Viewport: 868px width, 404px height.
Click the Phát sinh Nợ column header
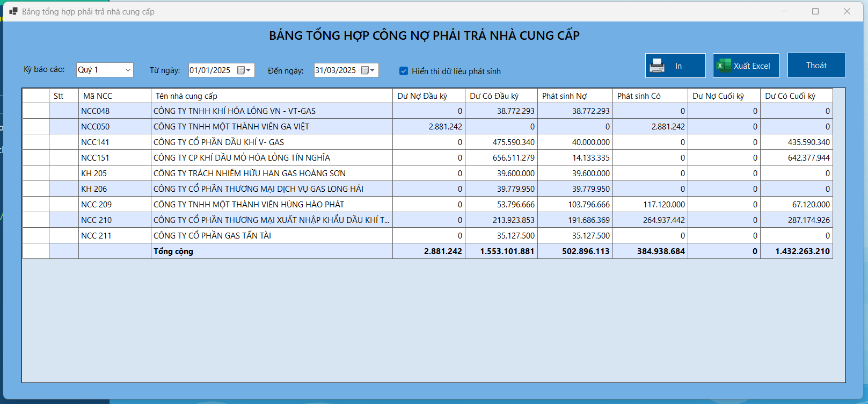(574, 96)
